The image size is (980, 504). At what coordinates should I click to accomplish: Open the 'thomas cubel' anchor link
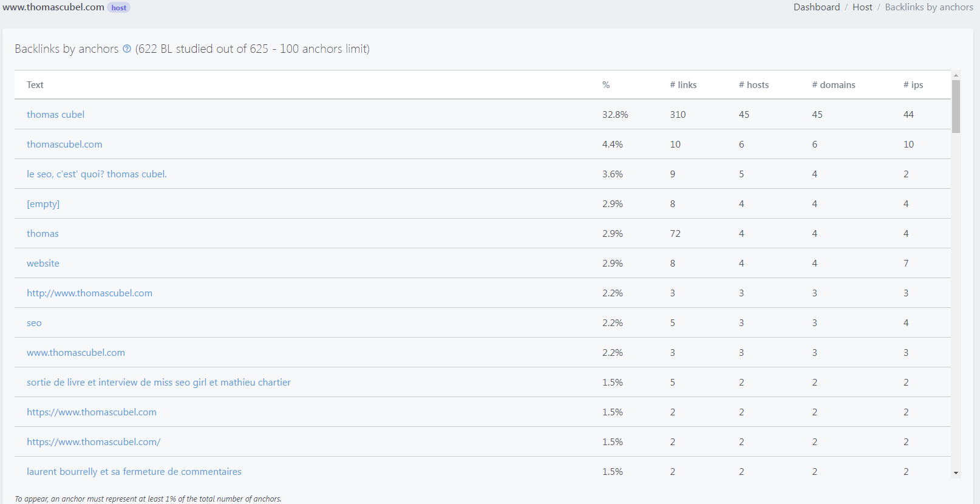click(x=56, y=115)
